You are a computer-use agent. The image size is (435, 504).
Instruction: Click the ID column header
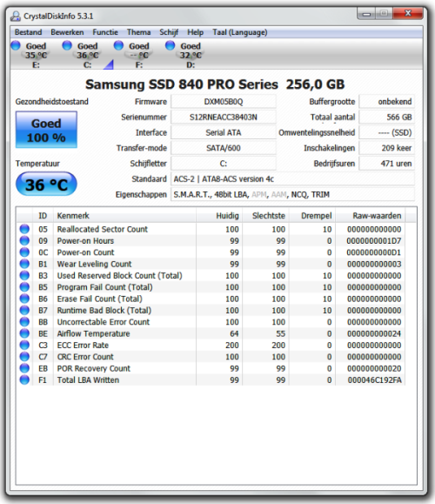(x=43, y=215)
